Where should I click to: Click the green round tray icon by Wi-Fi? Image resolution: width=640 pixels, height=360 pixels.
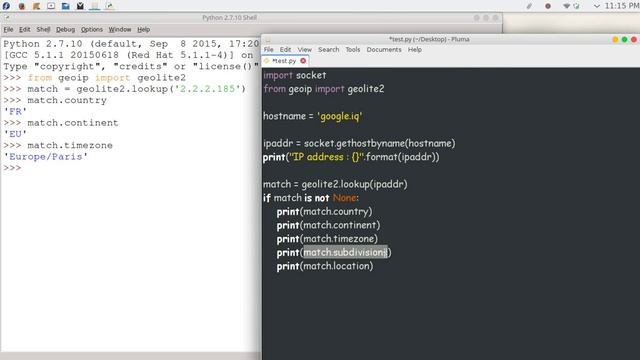(x=576, y=6)
